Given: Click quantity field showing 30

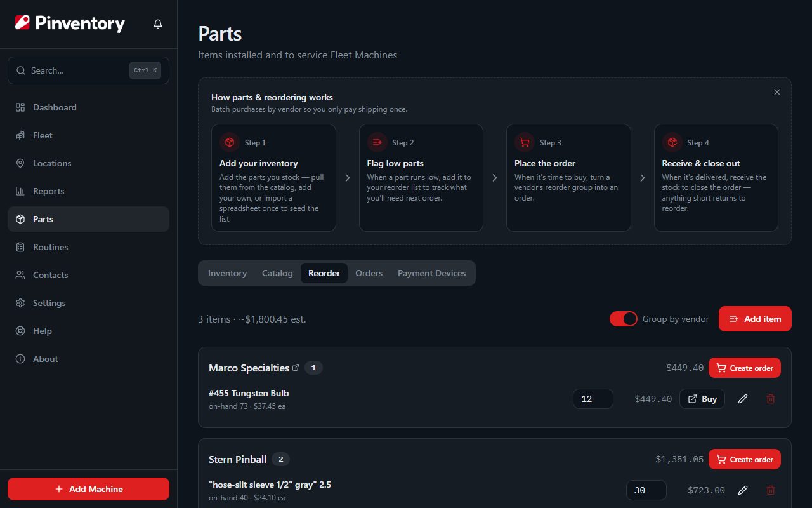Looking at the screenshot, I should [x=646, y=490].
